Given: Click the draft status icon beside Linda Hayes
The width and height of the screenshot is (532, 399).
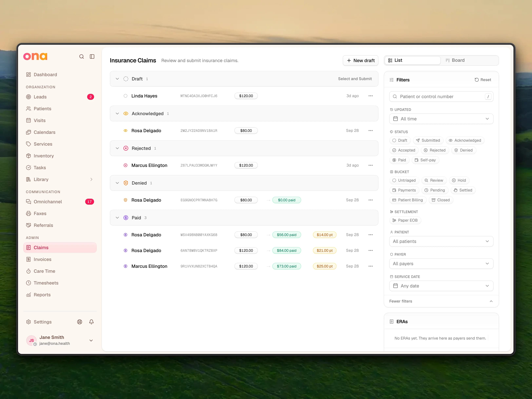Looking at the screenshot, I should [x=126, y=96].
